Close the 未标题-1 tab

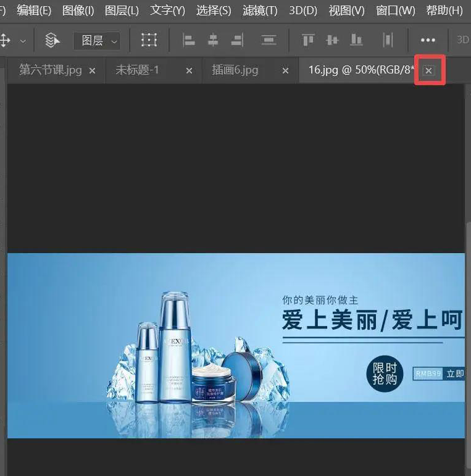[189, 71]
